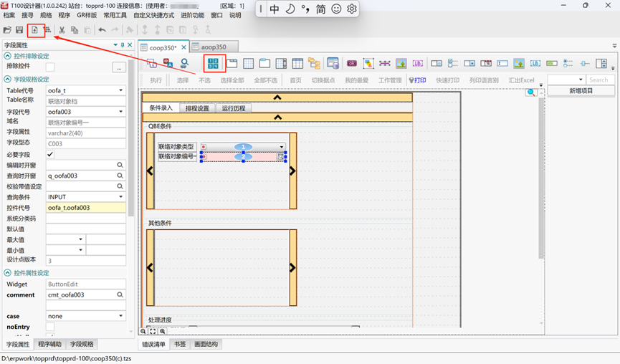This screenshot has width=620, height=364.
Task: Zoom in on the design canvas
Action: (x=162, y=331)
